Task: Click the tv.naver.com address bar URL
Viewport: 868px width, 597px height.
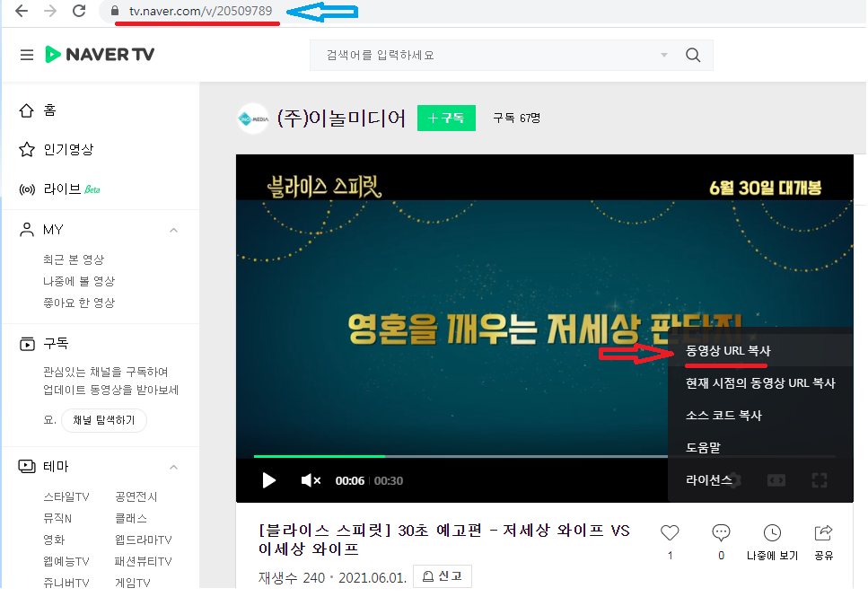Action: coord(200,11)
